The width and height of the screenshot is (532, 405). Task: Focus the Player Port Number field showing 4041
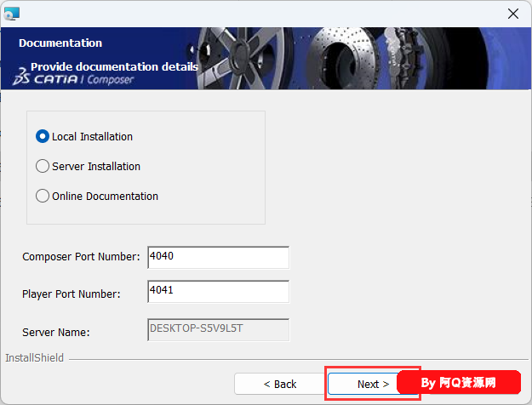coord(218,292)
